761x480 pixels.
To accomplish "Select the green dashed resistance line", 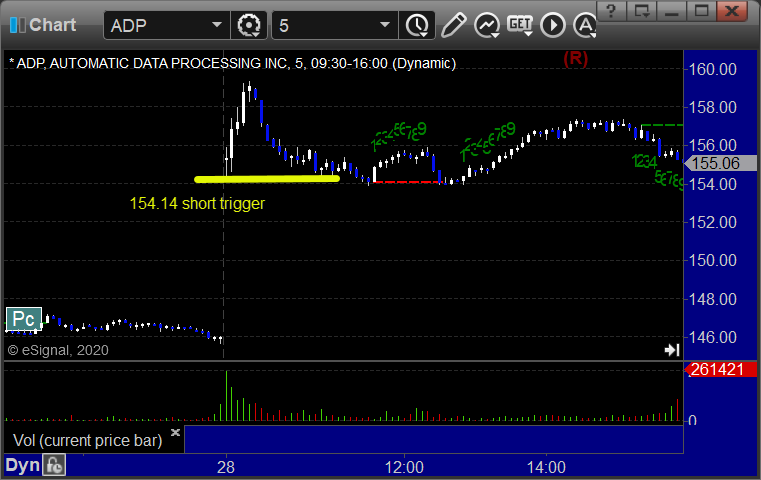I will point(662,125).
